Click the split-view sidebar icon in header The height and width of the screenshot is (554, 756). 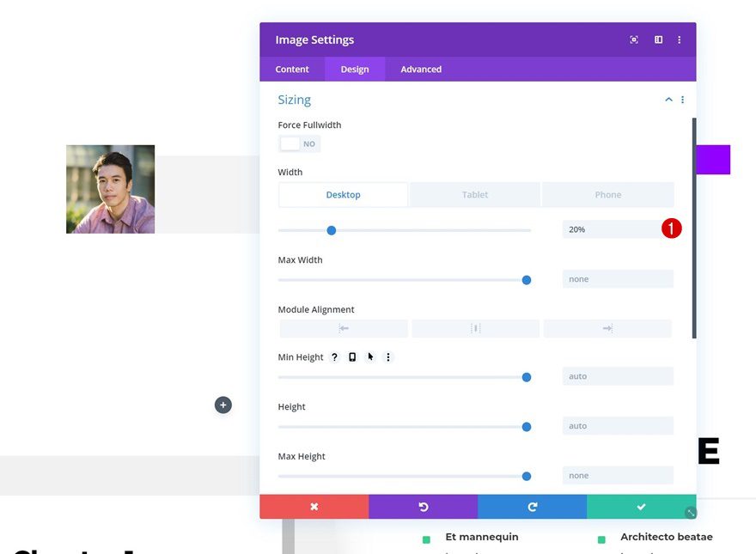click(658, 40)
